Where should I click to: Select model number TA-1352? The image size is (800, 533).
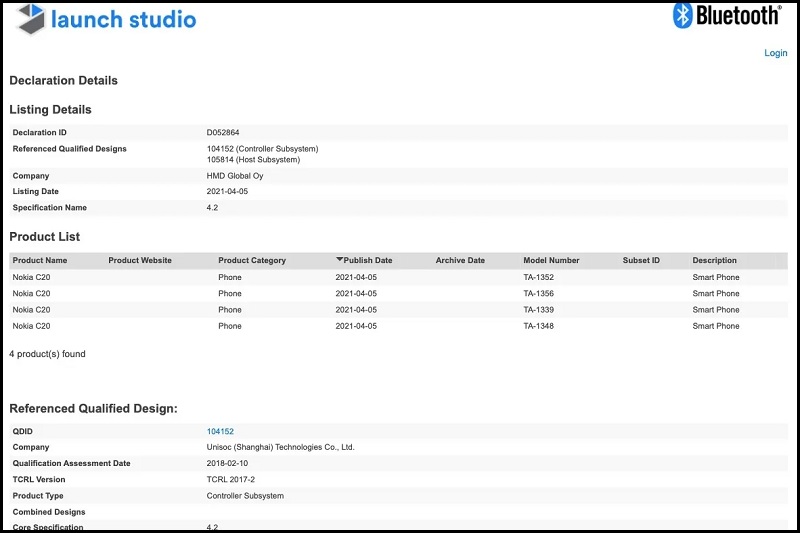click(538, 277)
